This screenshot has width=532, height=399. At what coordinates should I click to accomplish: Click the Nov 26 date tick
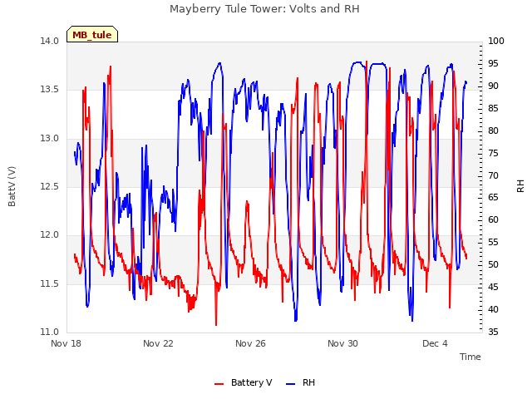(x=250, y=343)
